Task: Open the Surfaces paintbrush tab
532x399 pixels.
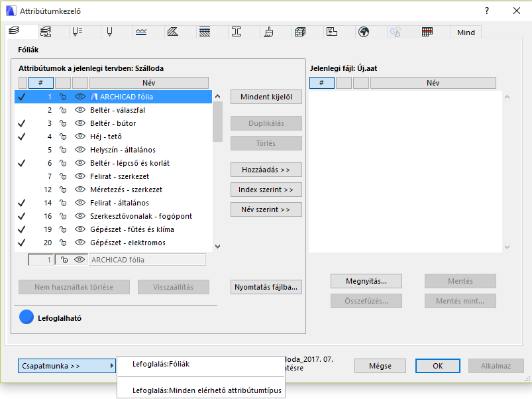Action: click(x=268, y=32)
